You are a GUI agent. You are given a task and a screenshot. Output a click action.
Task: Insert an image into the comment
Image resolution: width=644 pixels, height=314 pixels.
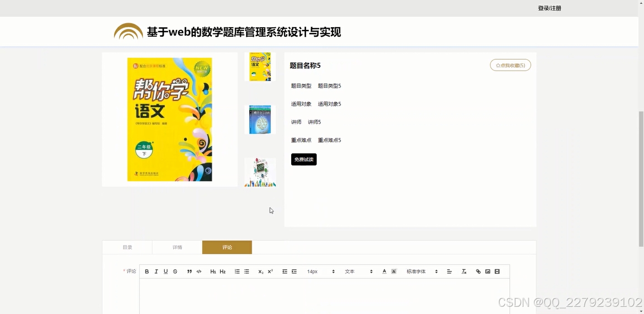click(x=488, y=271)
